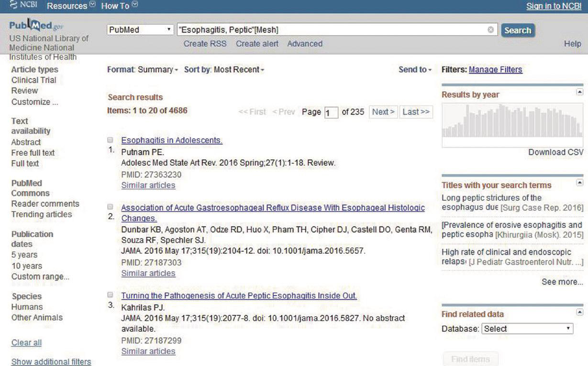Collapse the Results by year panel
The height and width of the screenshot is (366, 588).
point(579,92)
